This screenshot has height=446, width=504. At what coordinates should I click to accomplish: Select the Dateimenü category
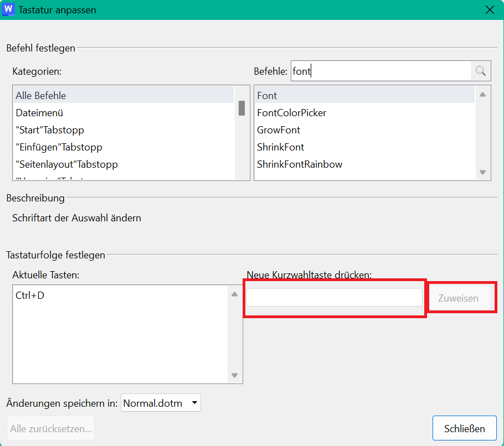[40, 113]
